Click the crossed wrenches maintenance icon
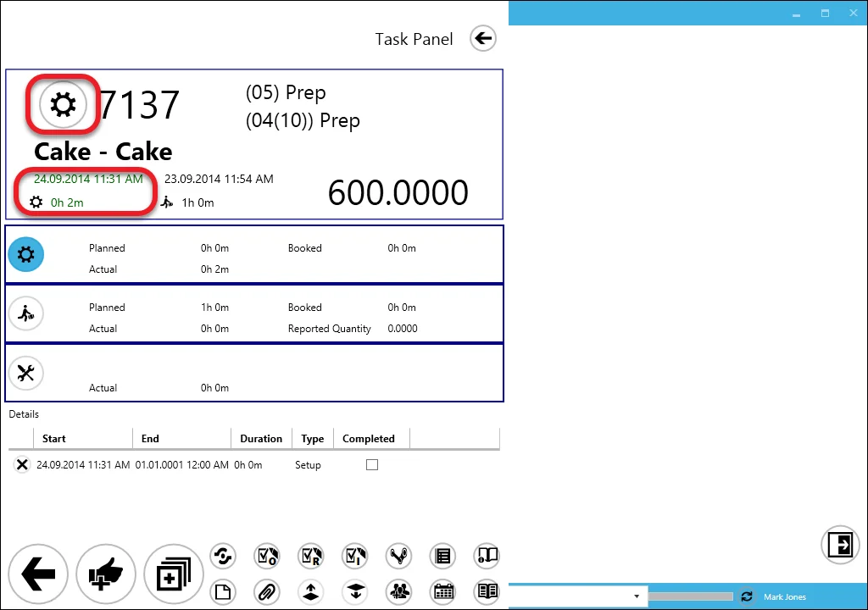Image resolution: width=868 pixels, height=610 pixels. tap(26, 373)
